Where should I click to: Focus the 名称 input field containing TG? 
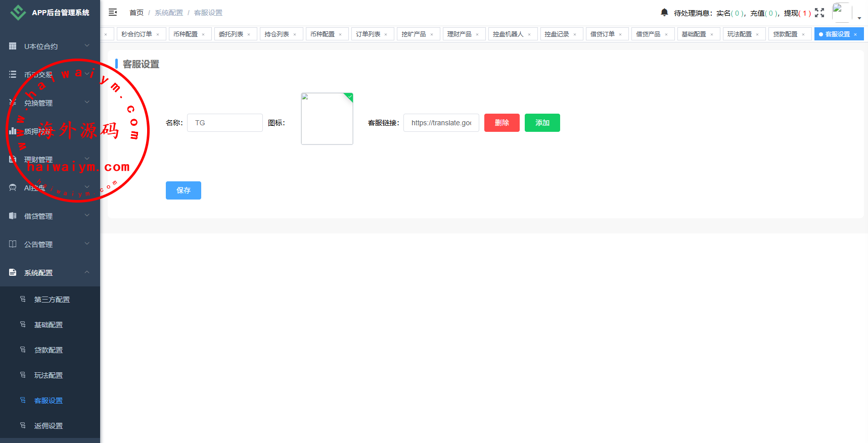coord(224,123)
